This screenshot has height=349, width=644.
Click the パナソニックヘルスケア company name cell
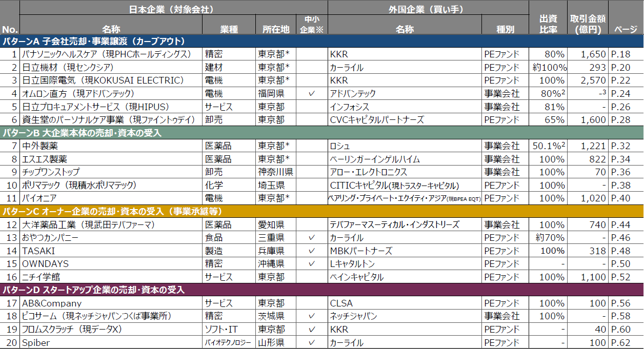point(111,54)
